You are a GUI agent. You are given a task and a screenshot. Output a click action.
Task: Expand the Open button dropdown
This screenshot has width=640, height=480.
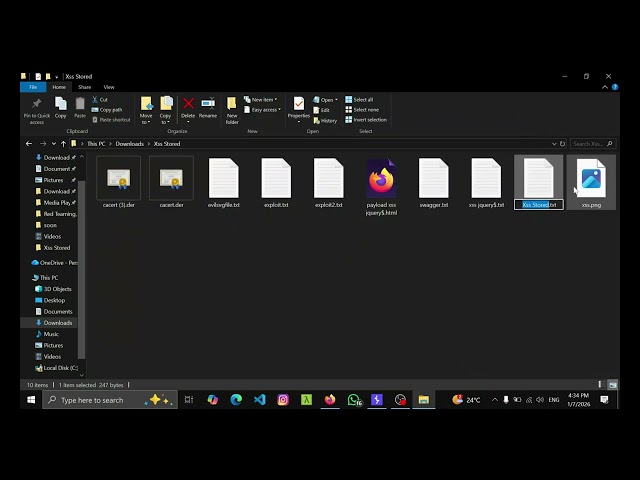pos(336,100)
